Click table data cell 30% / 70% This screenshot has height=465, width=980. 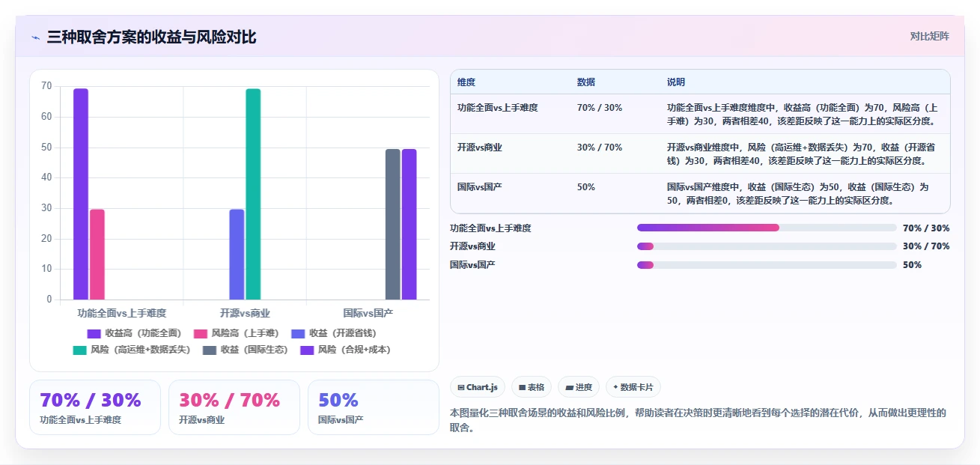600,148
